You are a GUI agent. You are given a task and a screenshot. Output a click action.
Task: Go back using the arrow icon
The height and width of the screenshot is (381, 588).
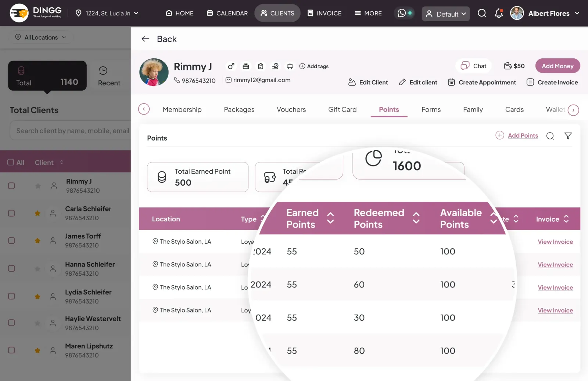(146, 39)
